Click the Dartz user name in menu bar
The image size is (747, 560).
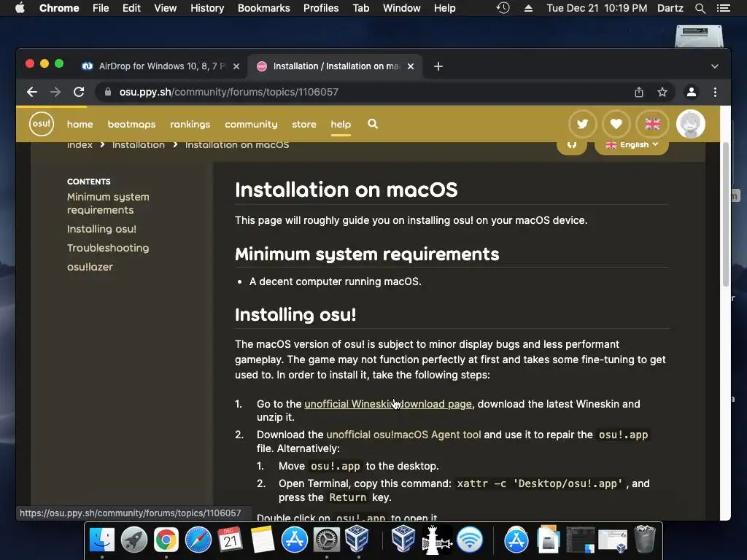(x=670, y=8)
